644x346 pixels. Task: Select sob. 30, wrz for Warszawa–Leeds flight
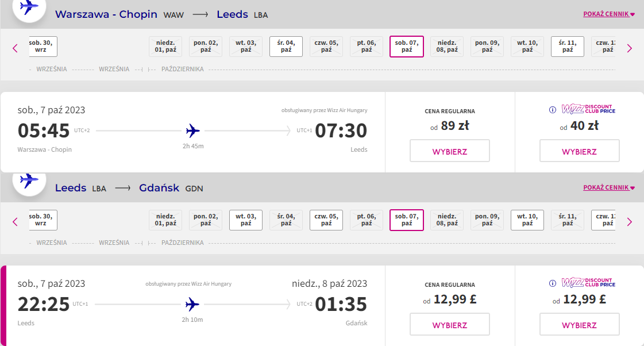point(43,47)
